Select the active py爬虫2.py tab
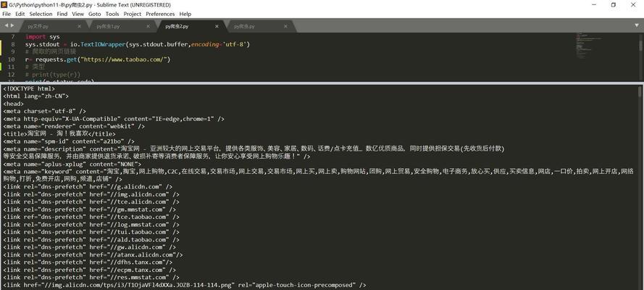The image size is (644, 290). click(x=191, y=26)
